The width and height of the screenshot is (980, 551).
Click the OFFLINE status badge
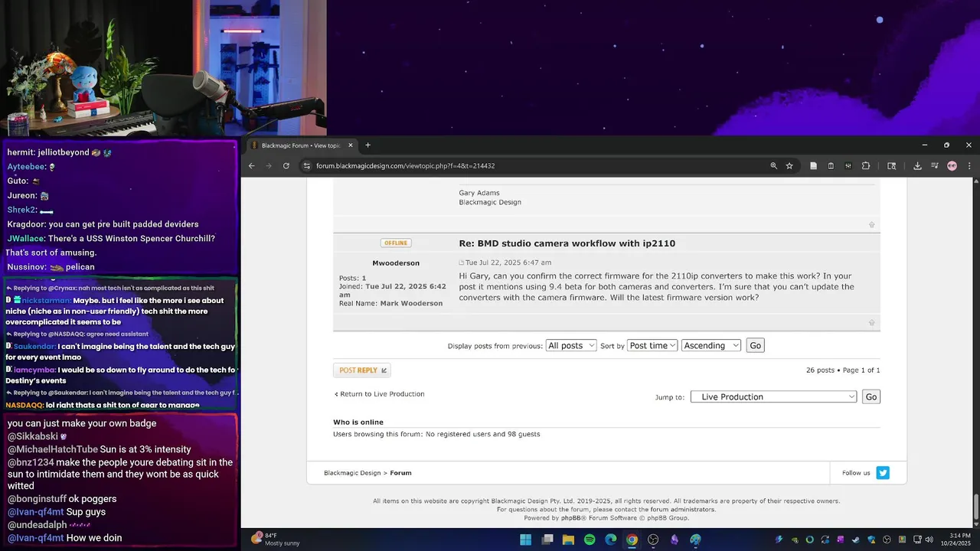pos(396,243)
